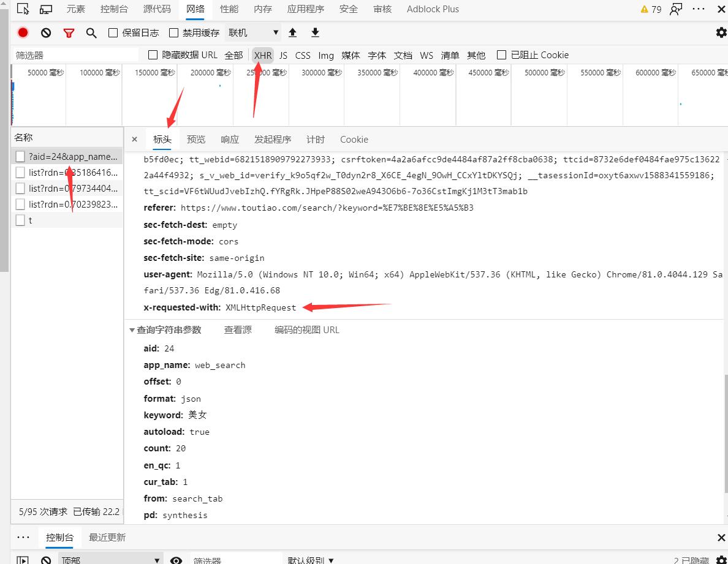728x564 pixels.
Task: Open the Performance tab (性能)
Action: tap(229, 9)
